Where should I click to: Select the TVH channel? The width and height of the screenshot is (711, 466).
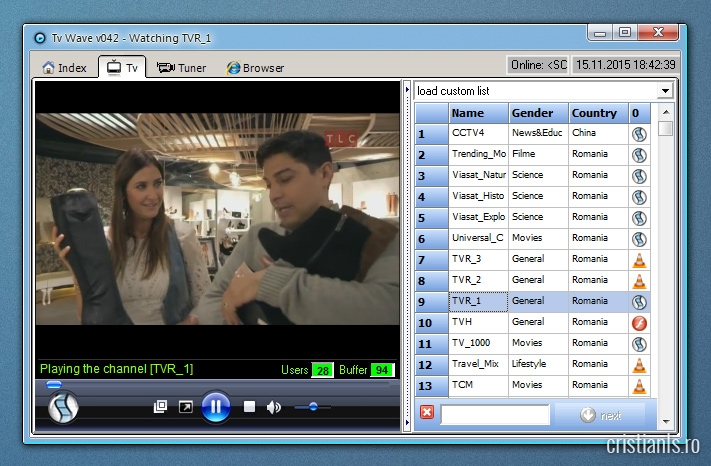pos(478,322)
